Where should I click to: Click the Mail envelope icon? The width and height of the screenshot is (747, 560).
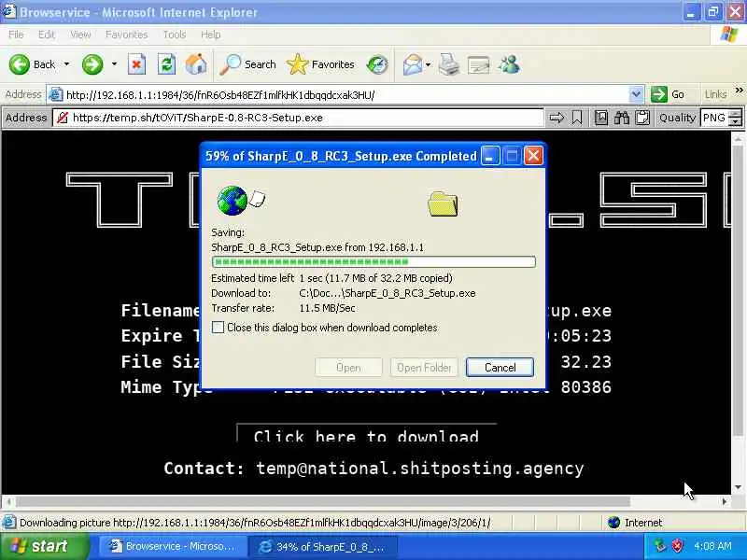click(413, 64)
